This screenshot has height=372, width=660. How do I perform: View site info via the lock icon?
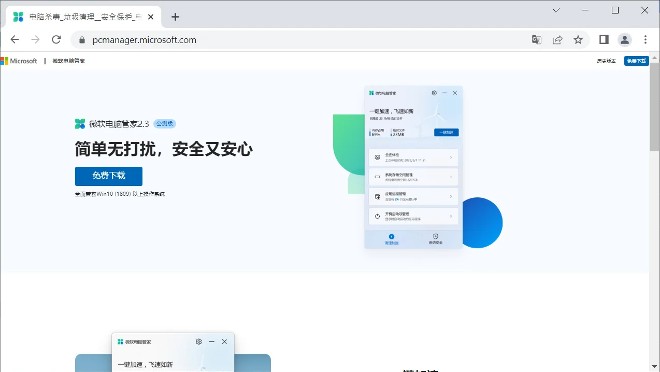[x=82, y=40]
